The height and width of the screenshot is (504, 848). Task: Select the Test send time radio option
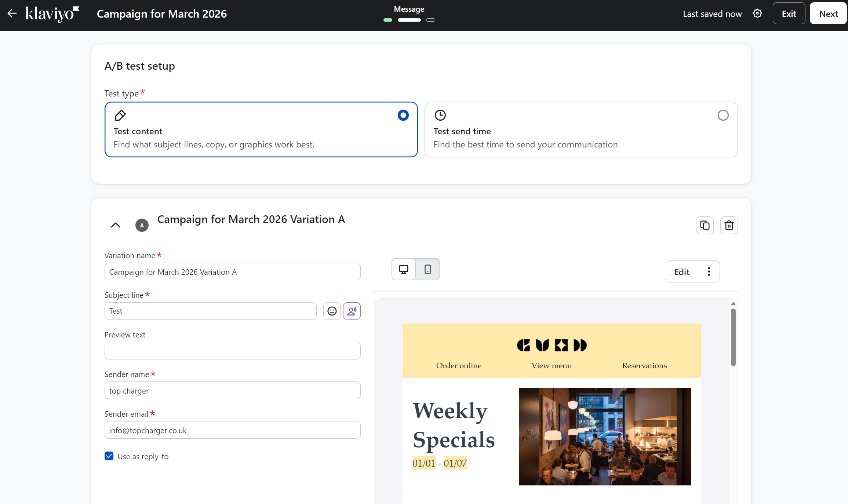(x=723, y=115)
